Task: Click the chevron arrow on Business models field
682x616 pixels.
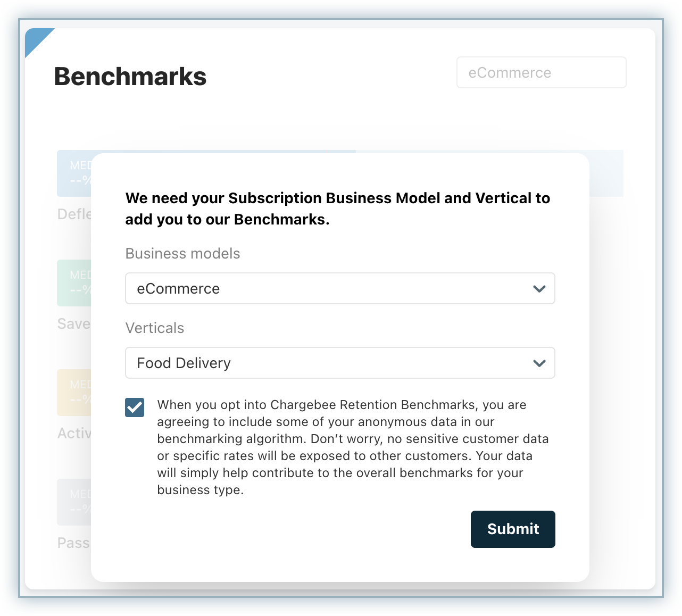Action: [539, 289]
